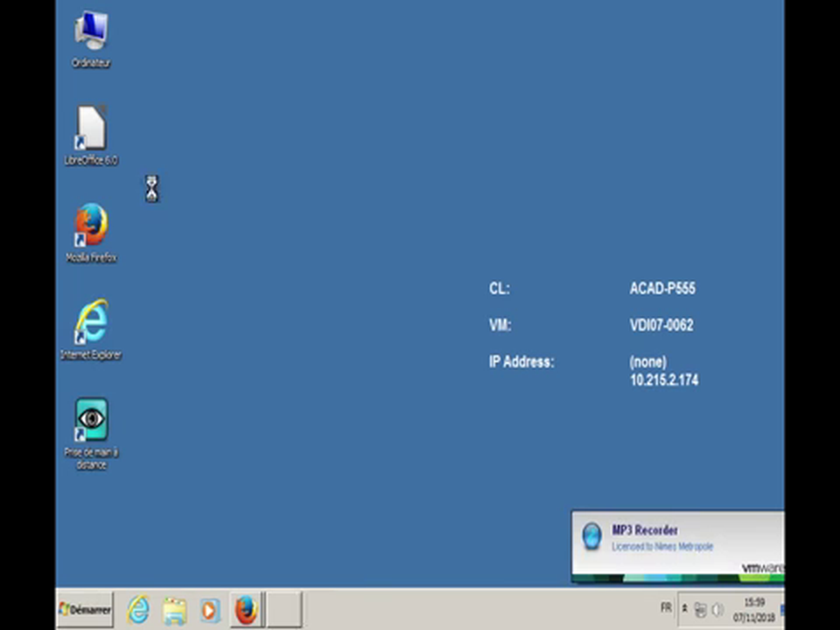Open the Ordinateur desktop icon
Viewport: 840px width, 630px height.
point(91,35)
